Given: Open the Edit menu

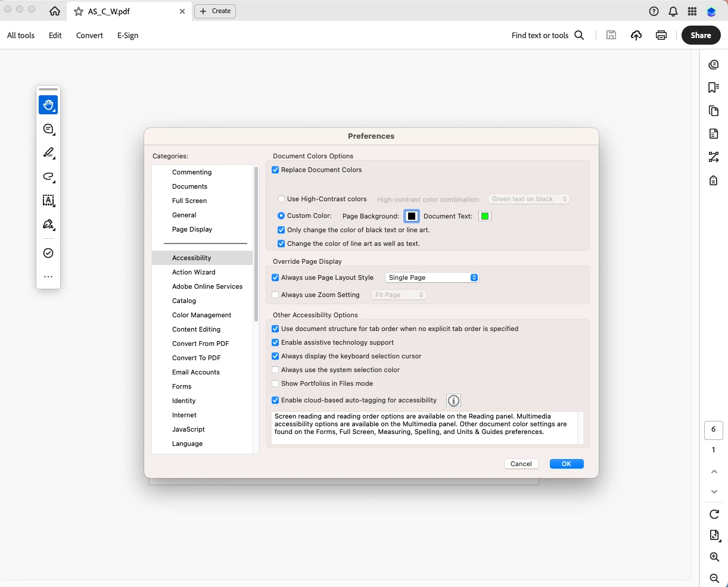Looking at the screenshot, I should [x=55, y=35].
